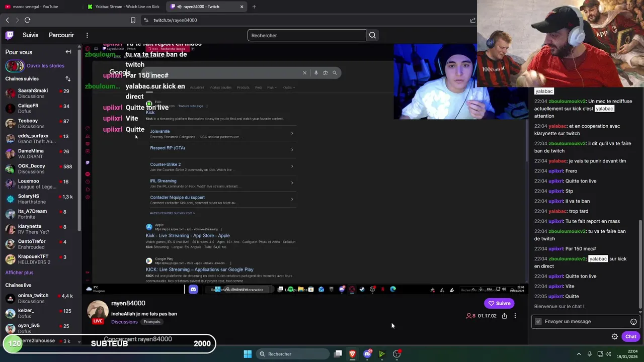Open the stream options three-dot menu
Screen dimensions: 644x362
click(515, 316)
